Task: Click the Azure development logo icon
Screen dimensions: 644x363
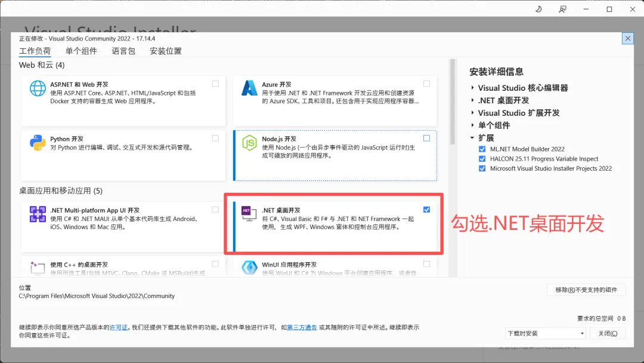Action: coord(249,88)
